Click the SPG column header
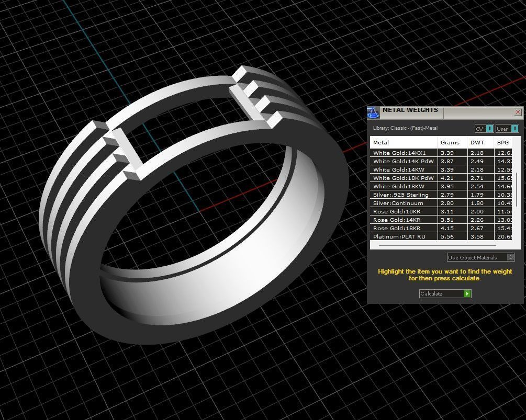The width and height of the screenshot is (526, 420). coord(503,142)
